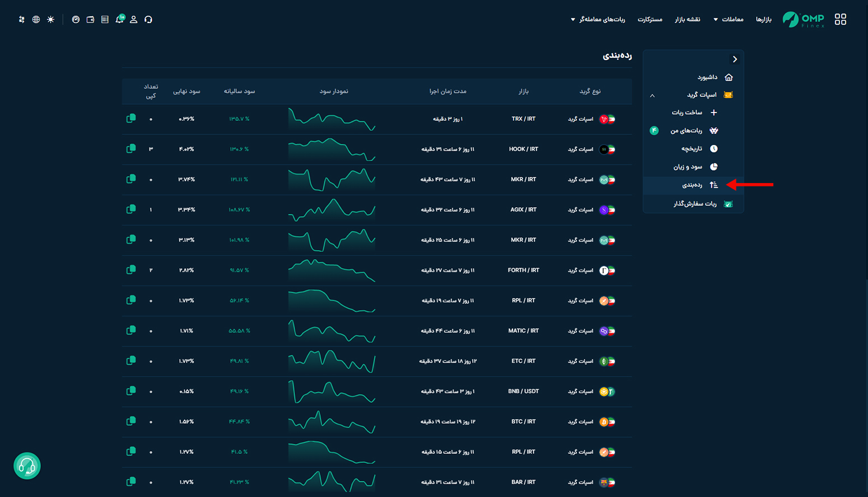The image size is (868, 497).
Task: Click the ranking sort icon beside رده‌بندی
Action: click(713, 185)
